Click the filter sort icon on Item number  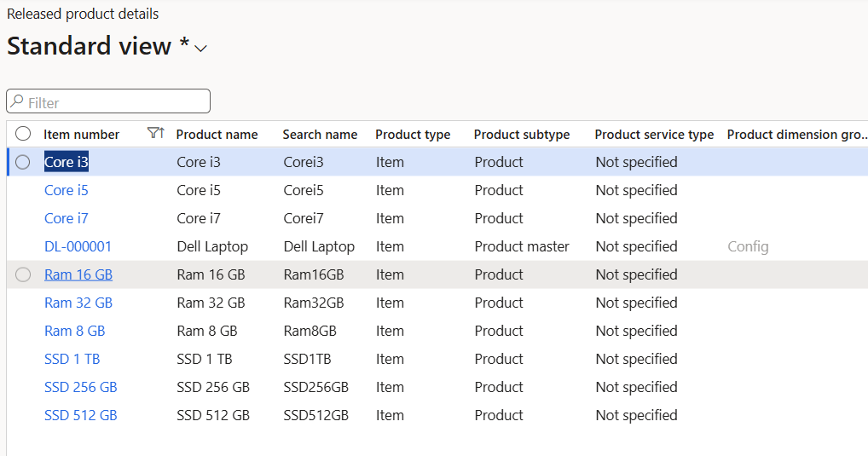pos(155,133)
